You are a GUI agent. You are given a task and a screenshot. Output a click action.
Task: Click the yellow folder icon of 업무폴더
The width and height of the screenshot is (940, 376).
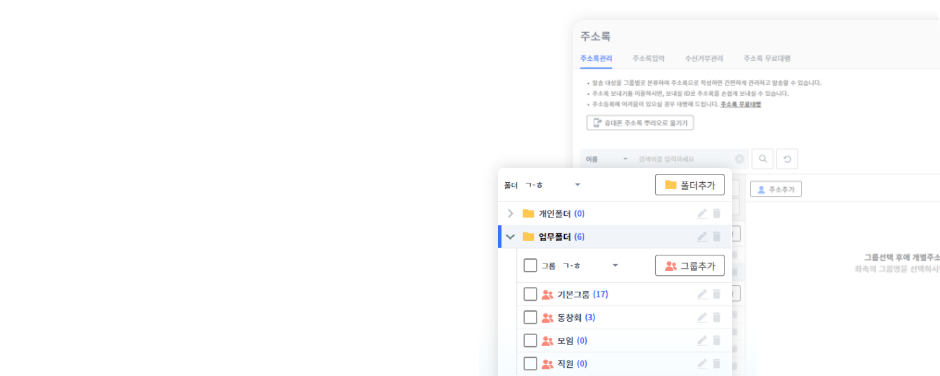tap(528, 237)
